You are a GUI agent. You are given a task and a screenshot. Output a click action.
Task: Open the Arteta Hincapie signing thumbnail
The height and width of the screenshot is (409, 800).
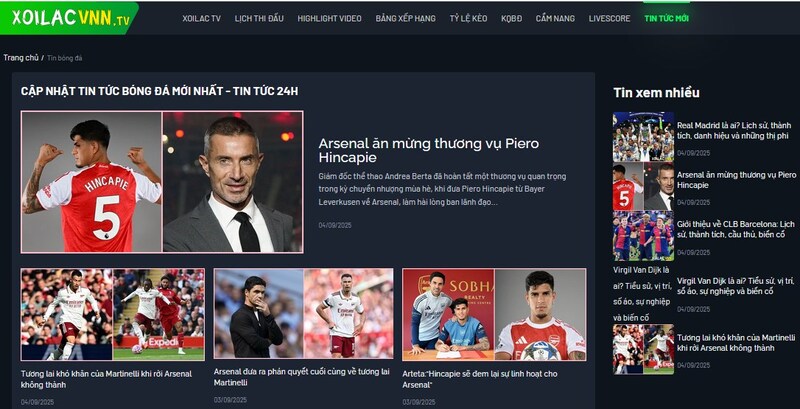coord(494,315)
